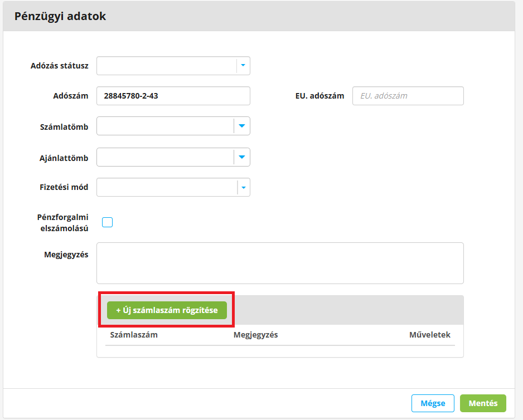
Task: Click the Adószám input field
Action: 173,96
